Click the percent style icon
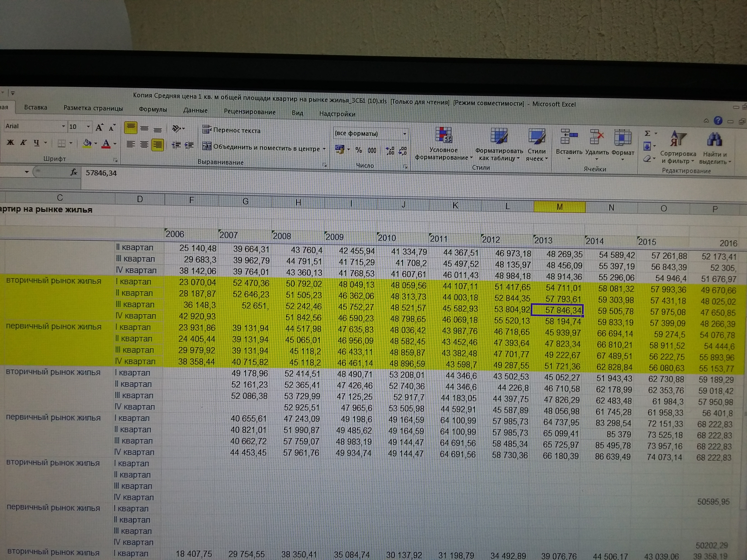 click(x=358, y=150)
